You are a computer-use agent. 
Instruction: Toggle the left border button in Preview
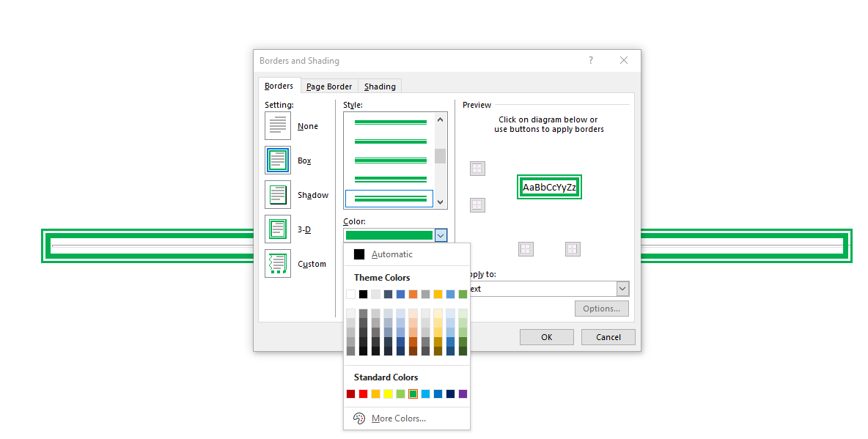coord(526,249)
